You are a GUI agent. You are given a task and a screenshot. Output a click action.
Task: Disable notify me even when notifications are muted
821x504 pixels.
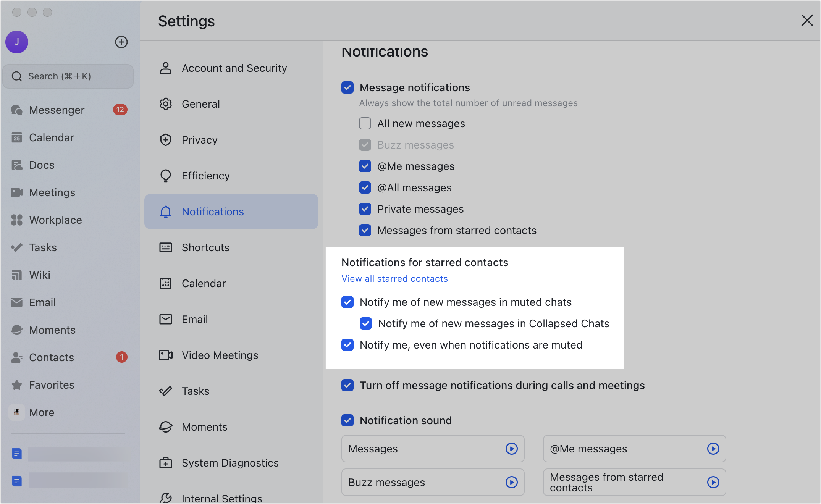coord(347,345)
